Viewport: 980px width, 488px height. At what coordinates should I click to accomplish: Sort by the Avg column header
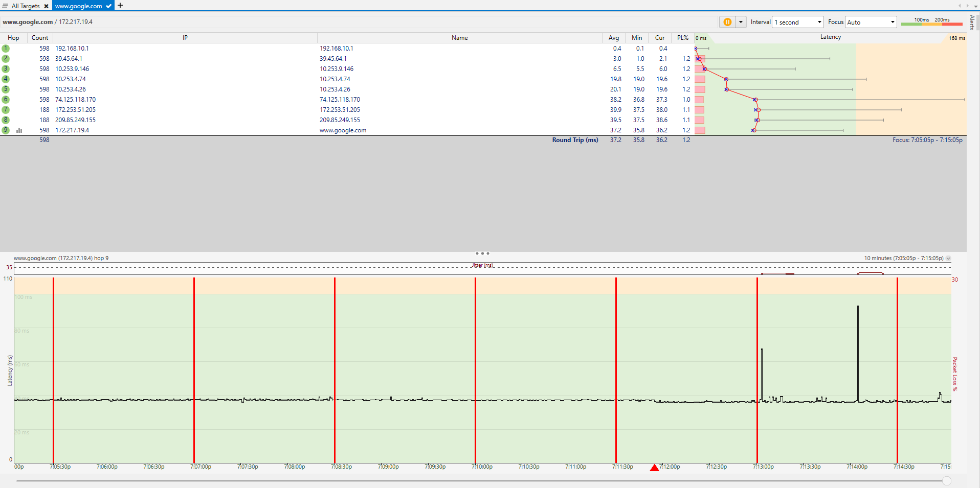pos(613,38)
